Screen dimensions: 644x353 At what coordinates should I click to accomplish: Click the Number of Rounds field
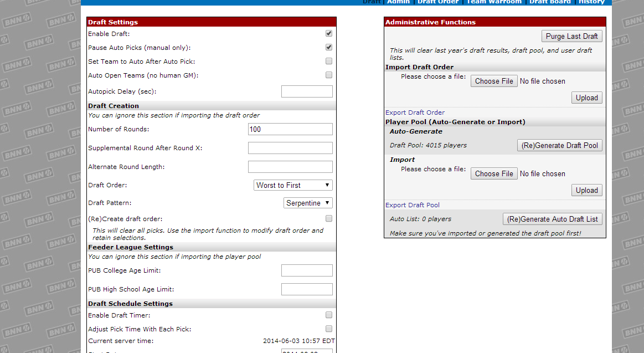coord(290,129)
